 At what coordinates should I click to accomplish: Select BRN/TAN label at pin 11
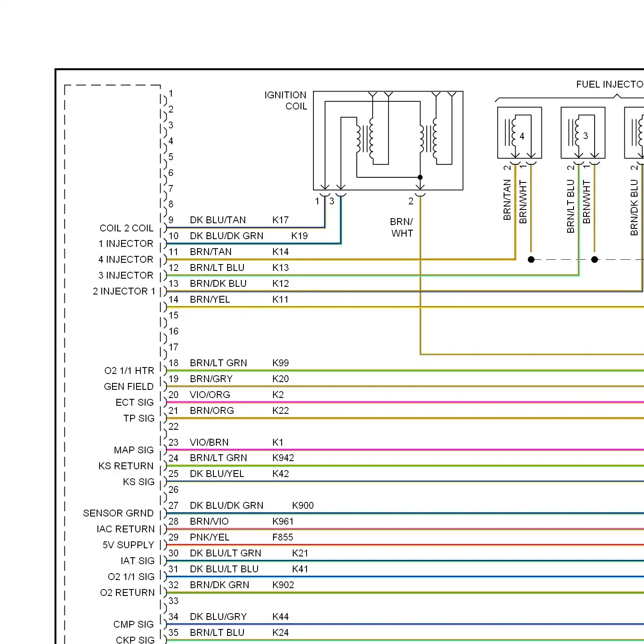210,252
